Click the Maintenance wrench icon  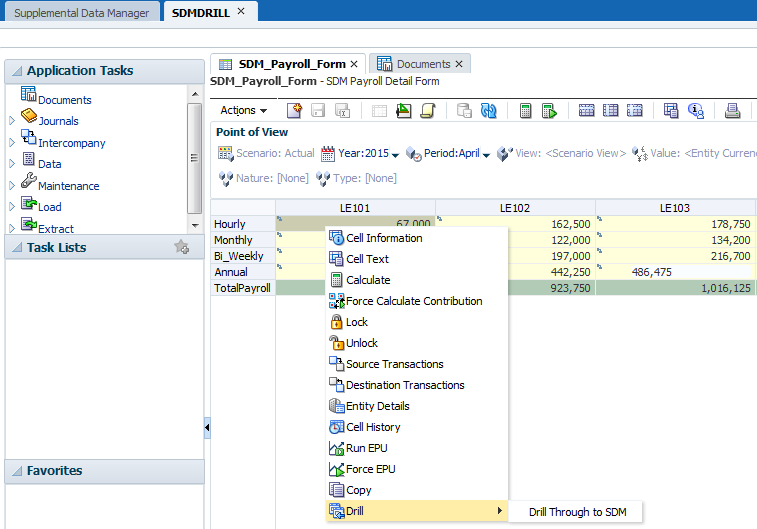pyautogui.click(x=29, y=181)
